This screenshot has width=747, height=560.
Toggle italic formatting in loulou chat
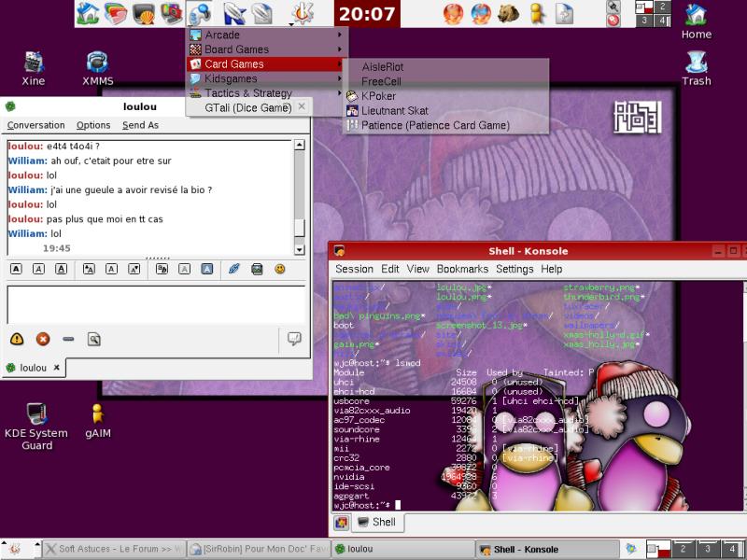(x=38, y=269)
